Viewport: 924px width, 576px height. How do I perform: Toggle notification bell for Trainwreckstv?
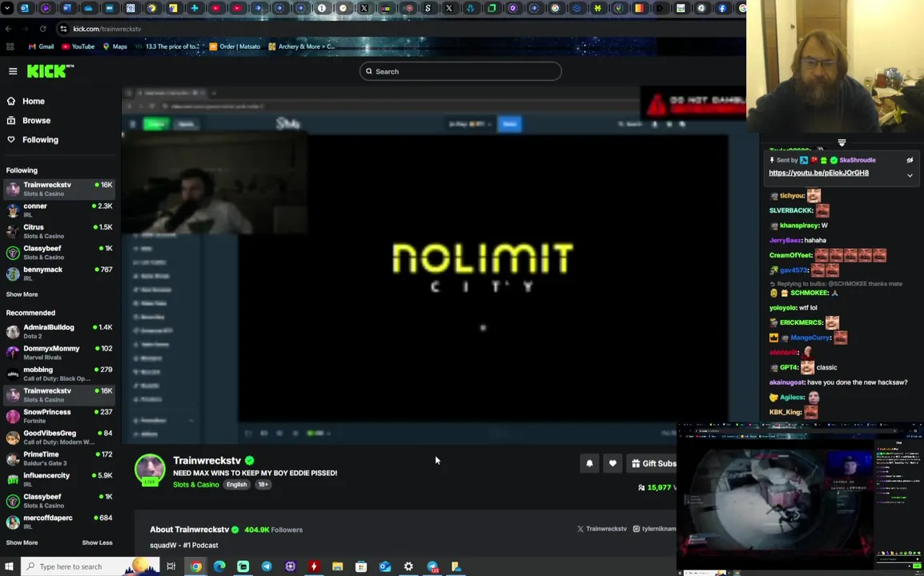589,463
